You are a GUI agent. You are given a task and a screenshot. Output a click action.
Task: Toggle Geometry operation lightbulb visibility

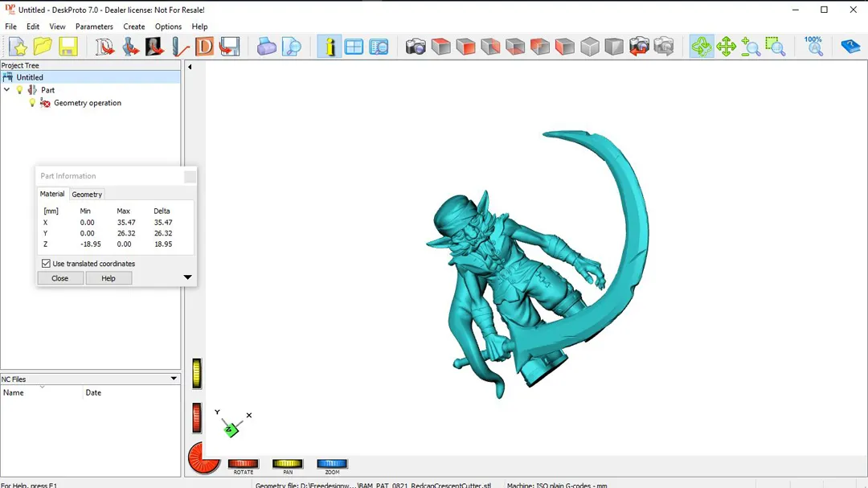point(32,102)
